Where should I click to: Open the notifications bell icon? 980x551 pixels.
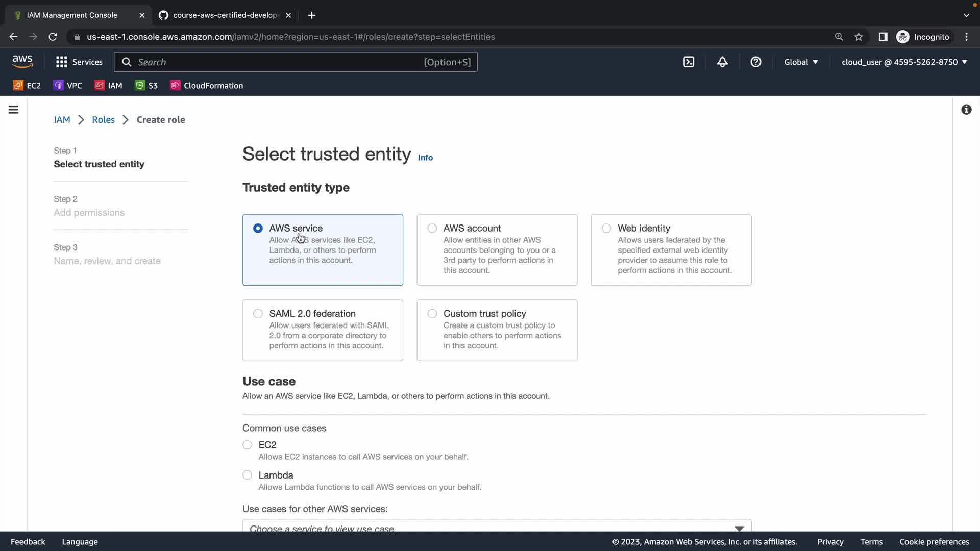722,62
